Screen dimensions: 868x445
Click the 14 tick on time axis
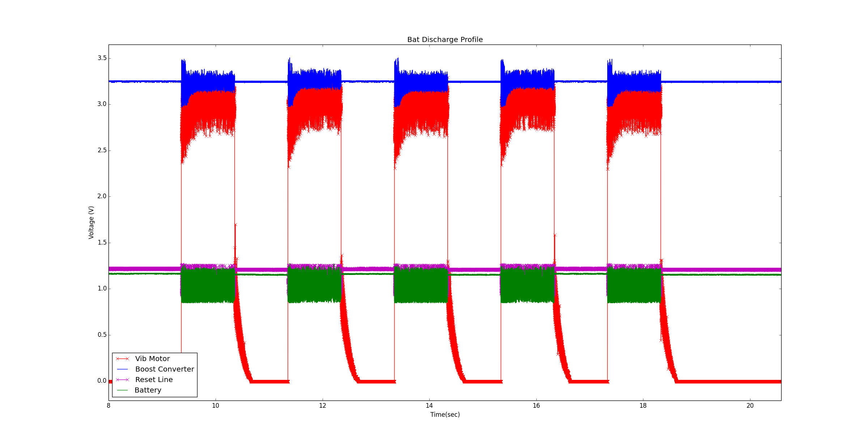429,406
